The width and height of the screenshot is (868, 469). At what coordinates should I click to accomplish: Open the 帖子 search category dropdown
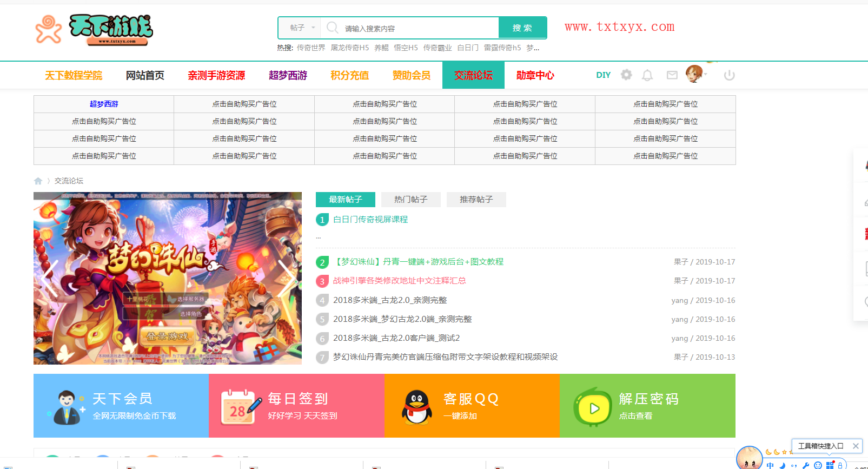300,28
